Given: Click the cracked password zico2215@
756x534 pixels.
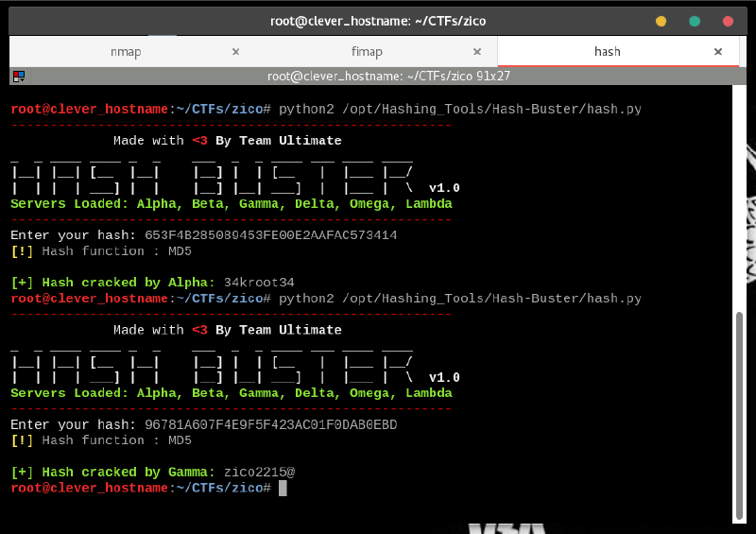Looking at the screenshot, I should click(259, 472).
